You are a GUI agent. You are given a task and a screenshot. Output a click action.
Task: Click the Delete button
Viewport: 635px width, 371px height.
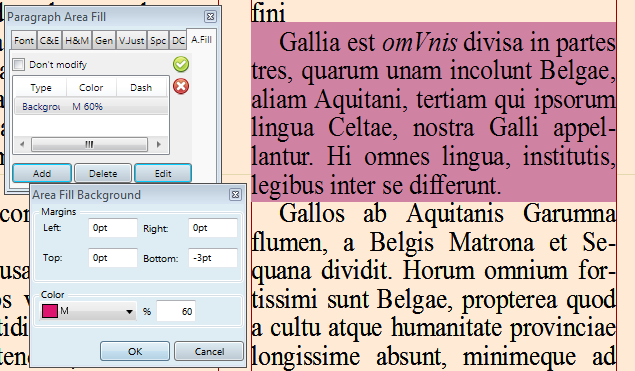point(103,173)
